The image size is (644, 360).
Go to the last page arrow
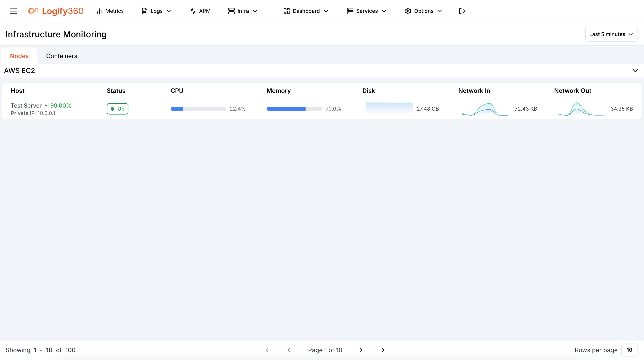point(382,350)
